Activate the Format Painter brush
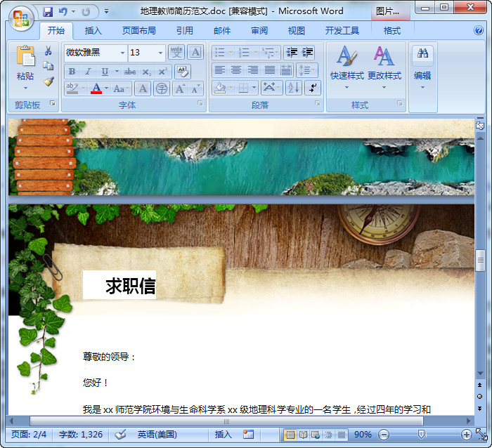The height and width of the screenshot is (448, 492). pyautogui.click(x=48, y=81)
